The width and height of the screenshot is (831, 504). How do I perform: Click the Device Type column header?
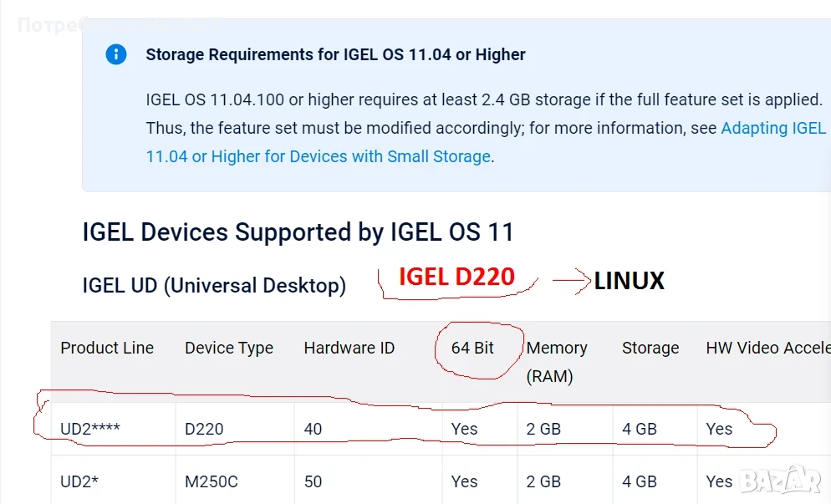tap(229, 349)
